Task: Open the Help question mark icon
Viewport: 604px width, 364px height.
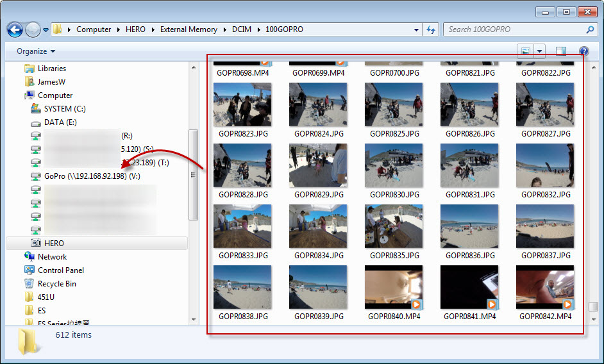Action: coord(583,51)
